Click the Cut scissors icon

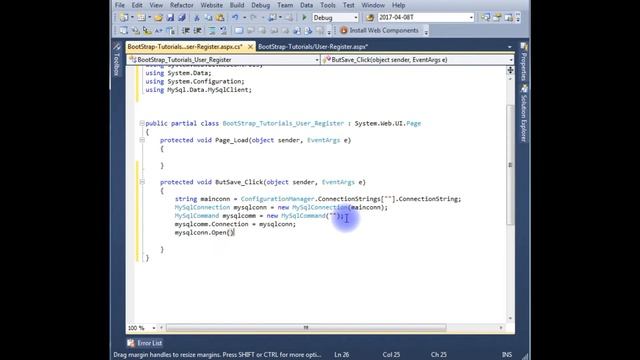click(x=196, y=18)
